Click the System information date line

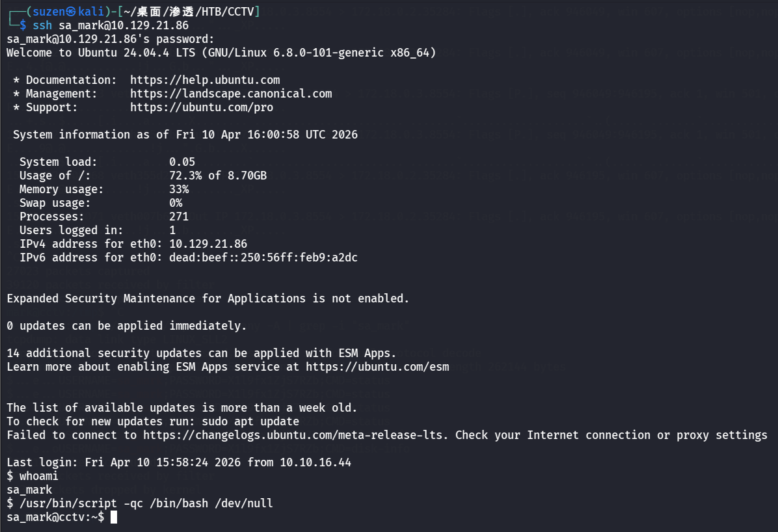(185, 135)
